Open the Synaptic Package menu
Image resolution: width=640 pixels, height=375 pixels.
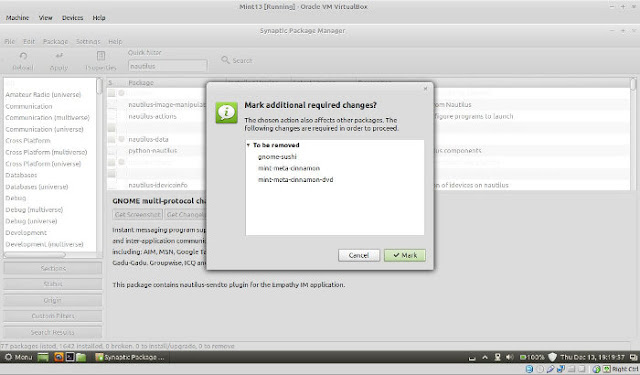pos(56,42)
